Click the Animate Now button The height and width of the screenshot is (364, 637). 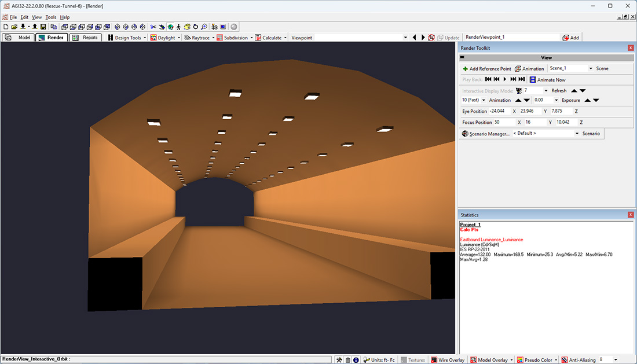click(x=548, y=80)
